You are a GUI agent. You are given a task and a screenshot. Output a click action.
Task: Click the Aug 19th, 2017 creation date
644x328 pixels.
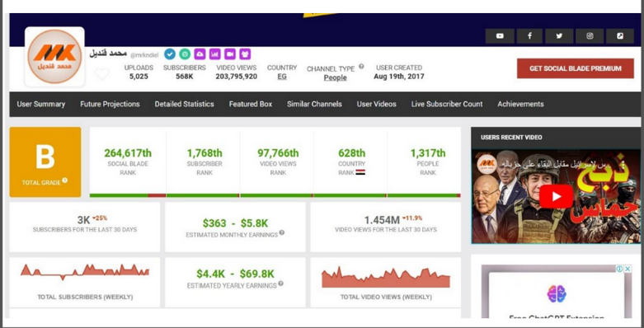pyautogui.click(x=399, y=77)
